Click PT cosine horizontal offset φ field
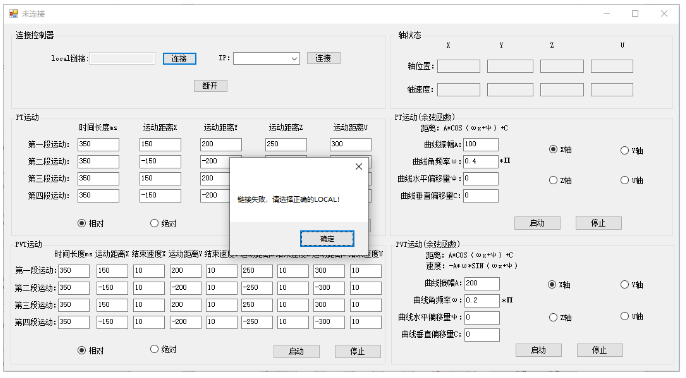Screen dimensions: 686x378 pos(481,178)
